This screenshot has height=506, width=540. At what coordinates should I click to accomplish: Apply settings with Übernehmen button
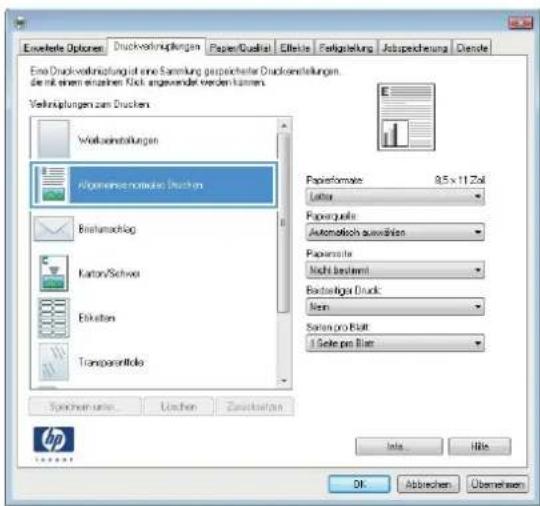pyautogui.click(x=497, y=484)
